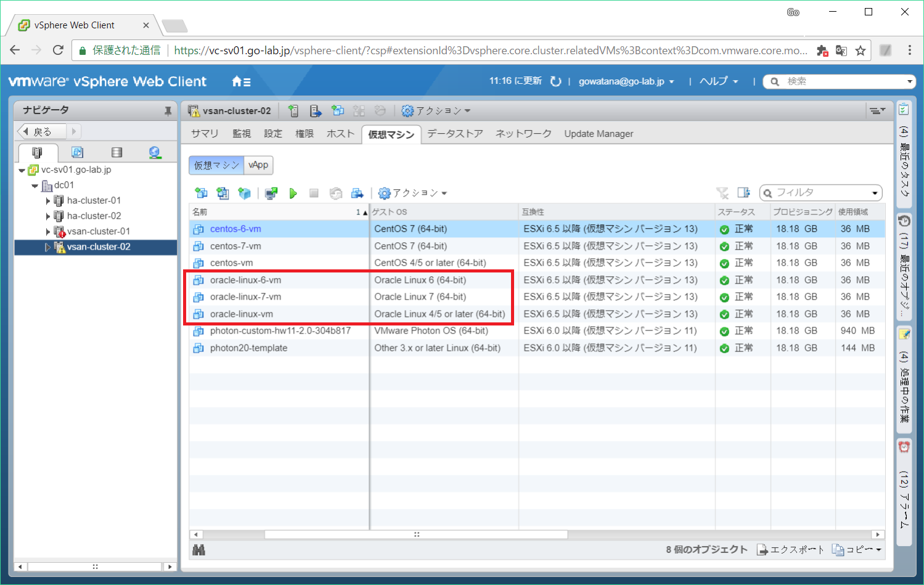924x585 pixels.
Task: Click the エクスポート export button
Action: click(x=790, y=550)
